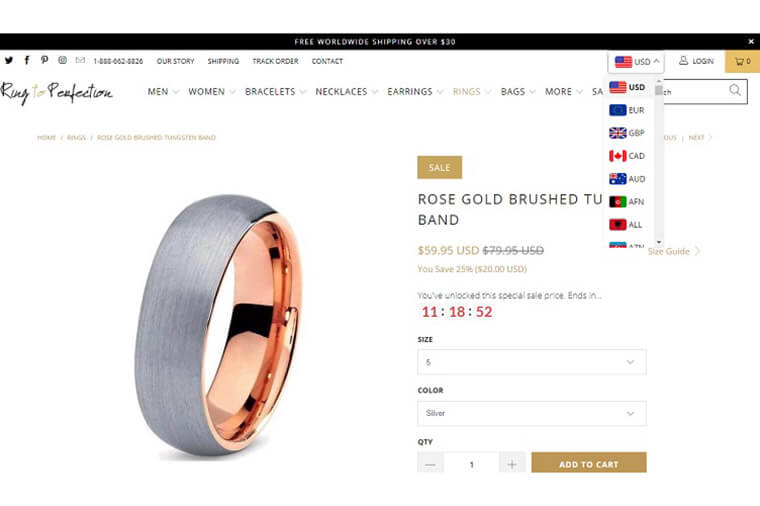Open the shopping cart icon
The height and width of the screenshot is (506, 760).
(743, 61)
